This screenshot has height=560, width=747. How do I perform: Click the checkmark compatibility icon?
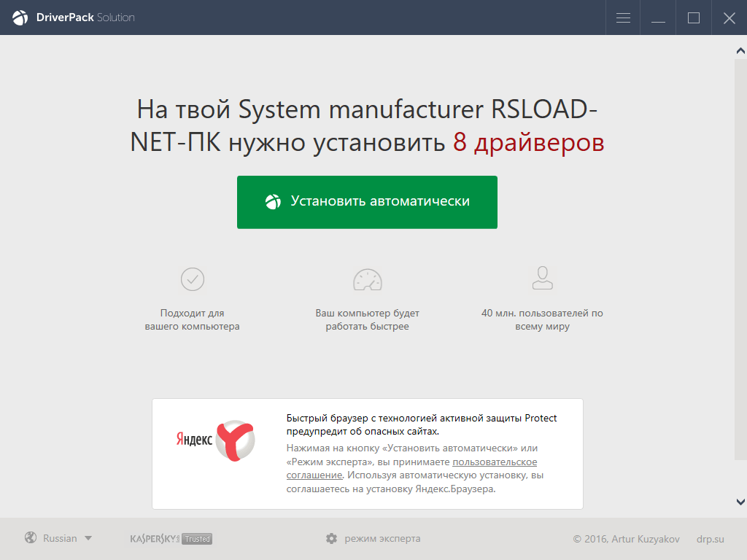pos(193,279)
